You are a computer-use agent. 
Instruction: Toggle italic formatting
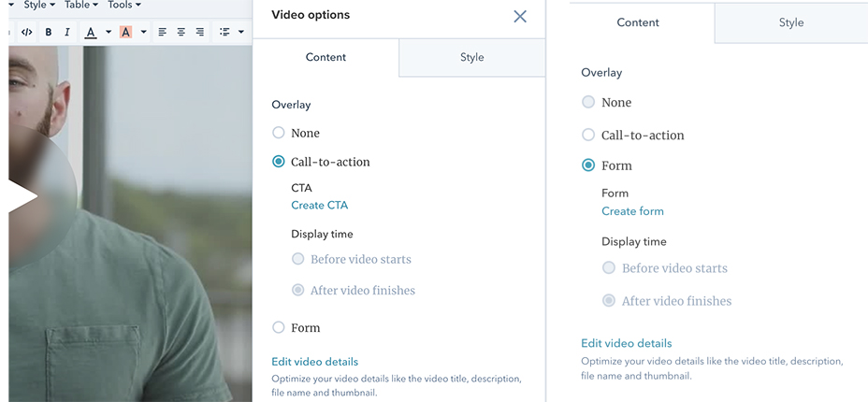pos(67,32)
